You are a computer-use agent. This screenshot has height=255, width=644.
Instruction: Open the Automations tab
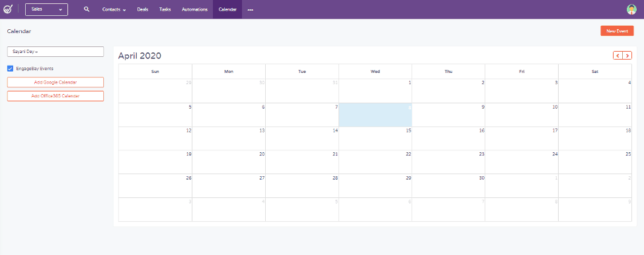coord(194,9)
